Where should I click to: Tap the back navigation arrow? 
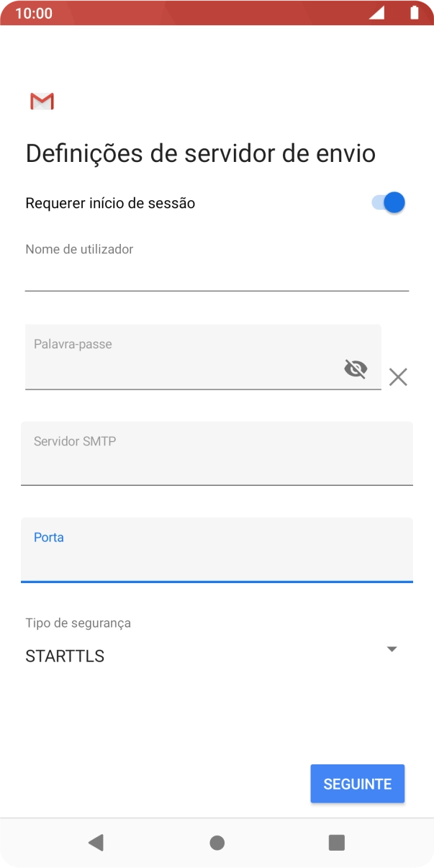click(x=96, y=841)
